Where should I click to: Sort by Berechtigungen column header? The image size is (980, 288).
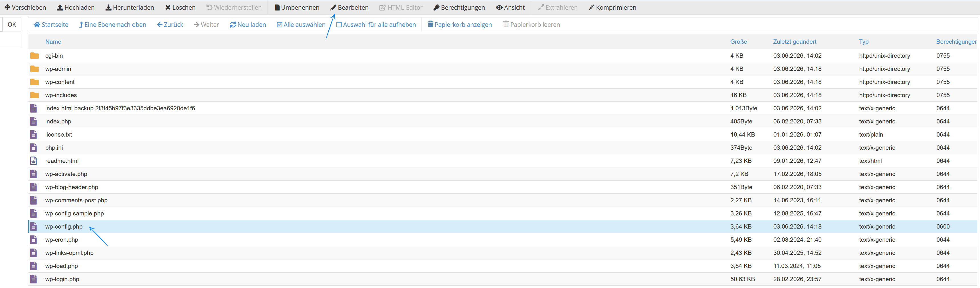click(956, 42)
